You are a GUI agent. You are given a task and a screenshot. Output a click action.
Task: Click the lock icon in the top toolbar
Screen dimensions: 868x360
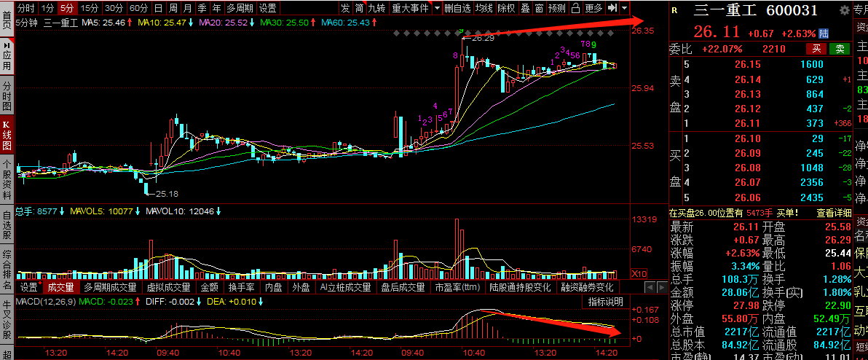point(576,8)
